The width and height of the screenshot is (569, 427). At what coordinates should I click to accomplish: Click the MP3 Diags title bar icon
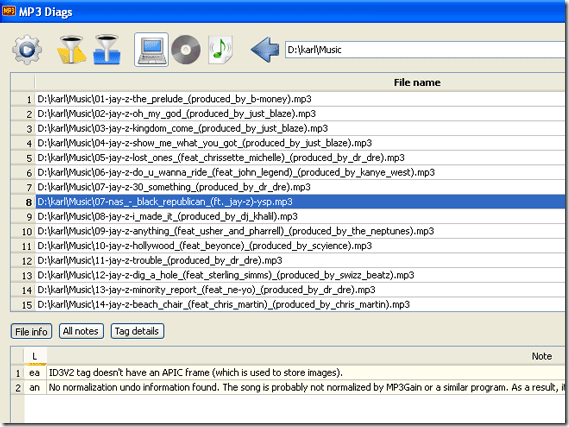[x=9, y=11]
